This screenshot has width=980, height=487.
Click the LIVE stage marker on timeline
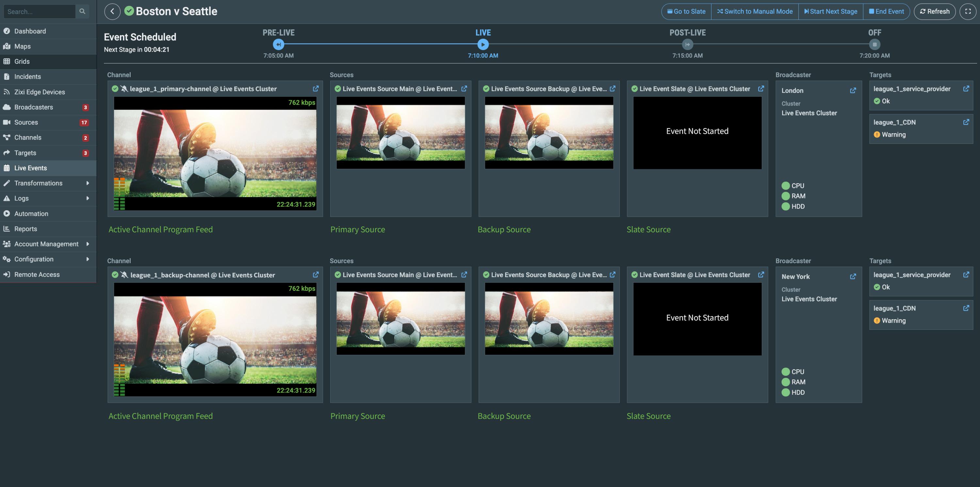coord(483,44)
